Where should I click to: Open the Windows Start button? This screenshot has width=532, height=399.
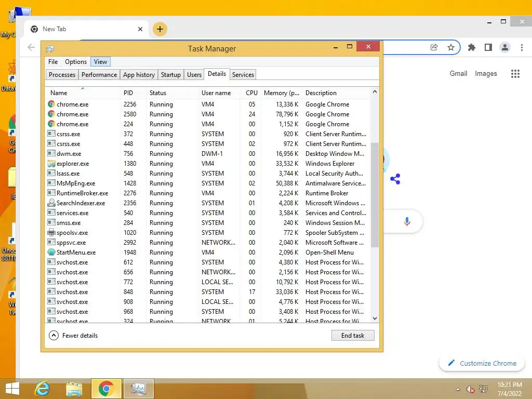[x=12, y=389]
